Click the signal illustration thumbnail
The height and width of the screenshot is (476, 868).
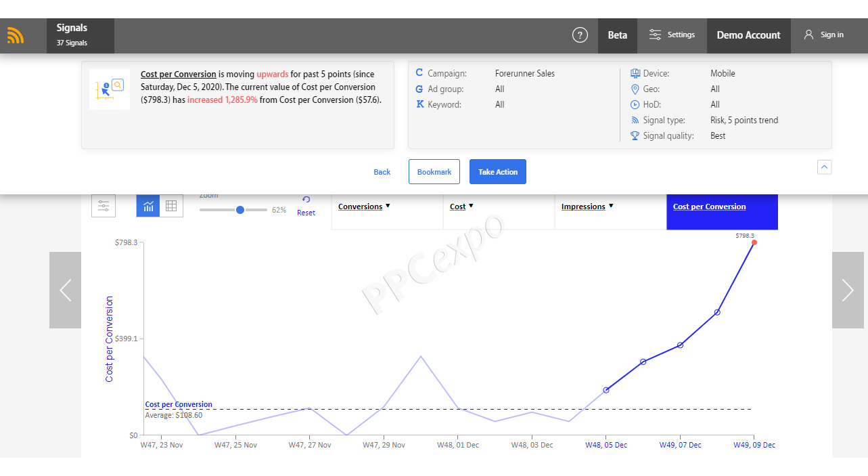[110, 89]
